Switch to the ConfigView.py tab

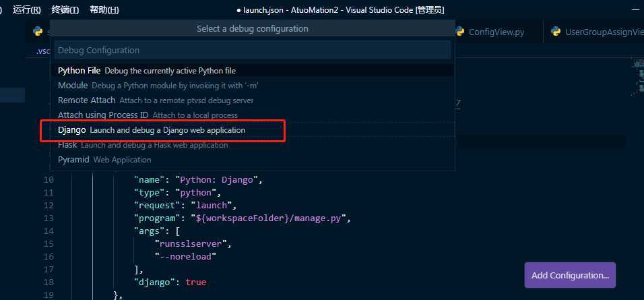click(x=496, y=32)
